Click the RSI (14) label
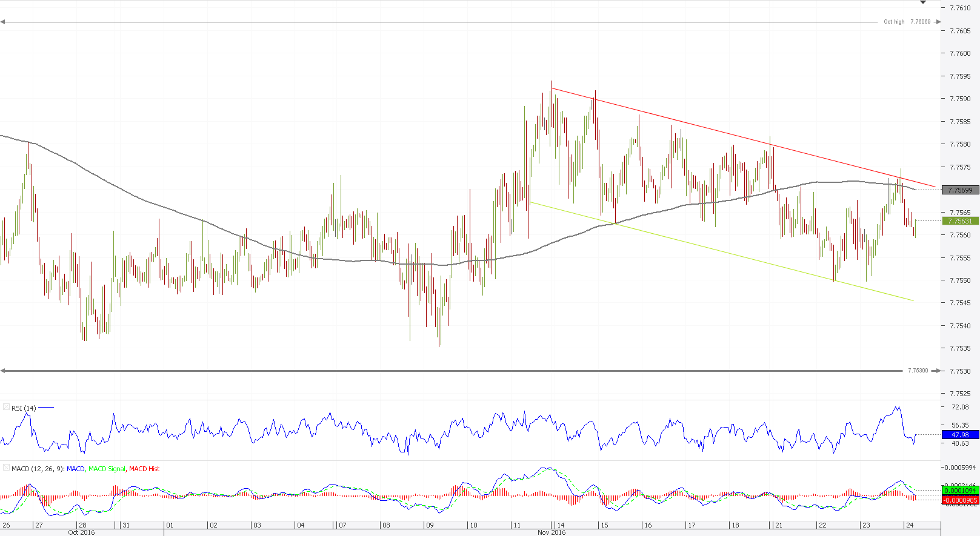This screenshot has height=536, width=980. [x=24, y=408]
